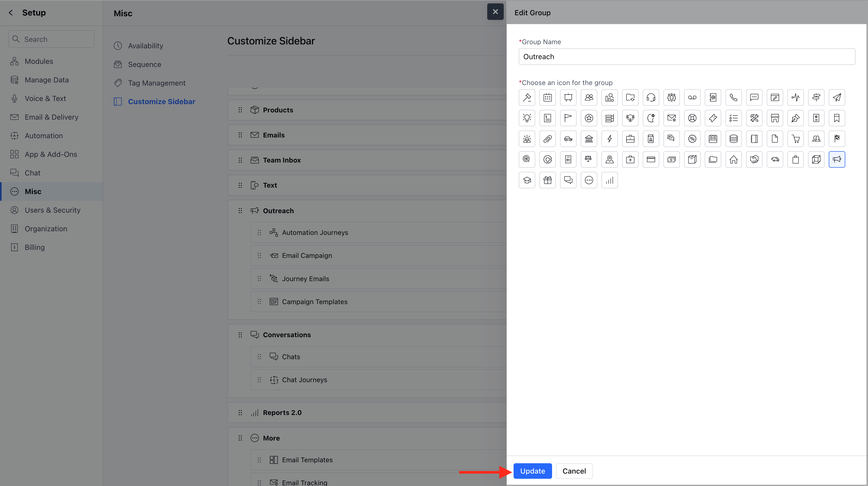The width and height of the screenshot is (868, 486).
Task: Select the graduation cap icon
Action: click(527, 180)
